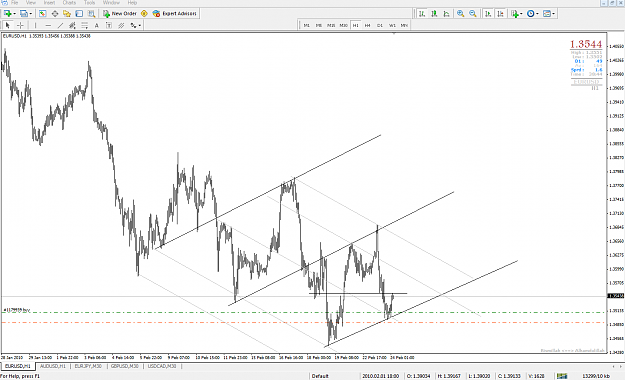Screen dimensions: 625x380
Task: Select the Text Label tool
Action: pos(109,25)
